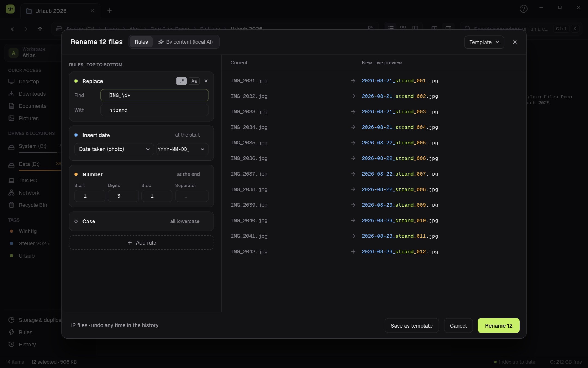Change Case option 'all lowercase'

[185, 221]
